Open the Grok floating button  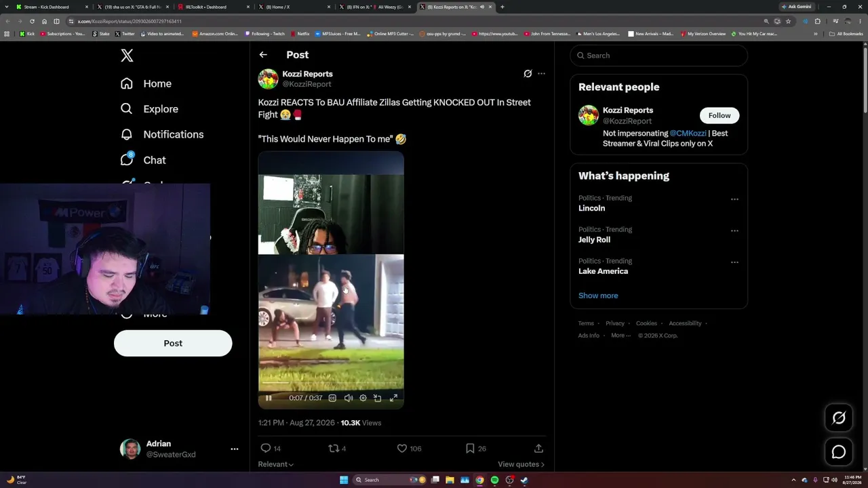pos(839,418)
